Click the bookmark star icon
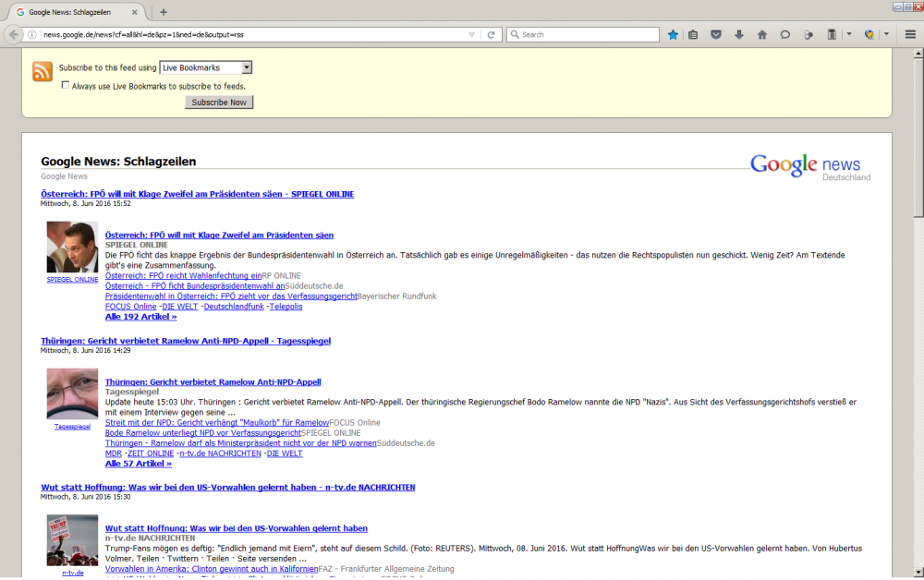 pos(673,35)
